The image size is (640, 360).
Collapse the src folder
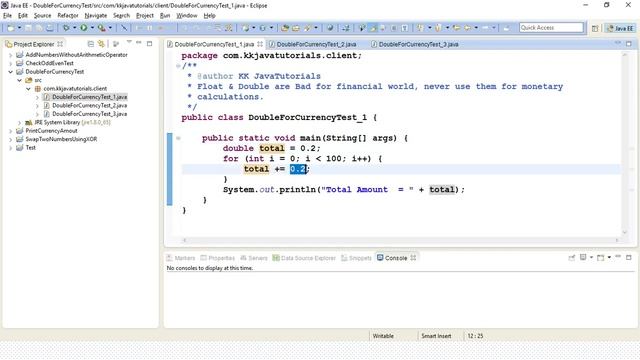(x=19, y=80)
